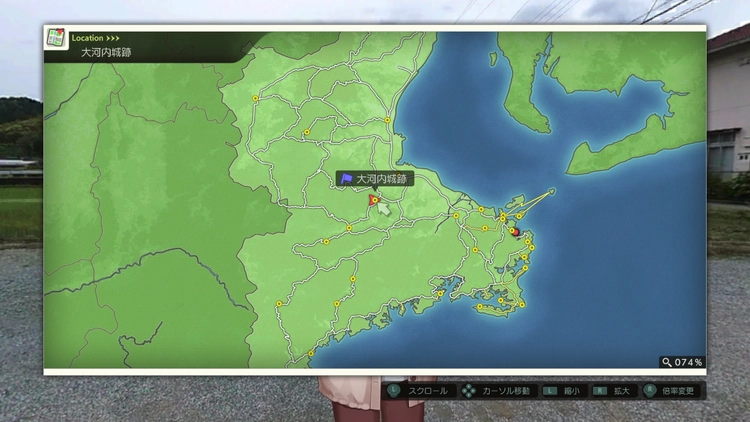Click the 大河内城跡 name in the header
The height and width of the screenshot is (422, 750).
click(106, 52)
